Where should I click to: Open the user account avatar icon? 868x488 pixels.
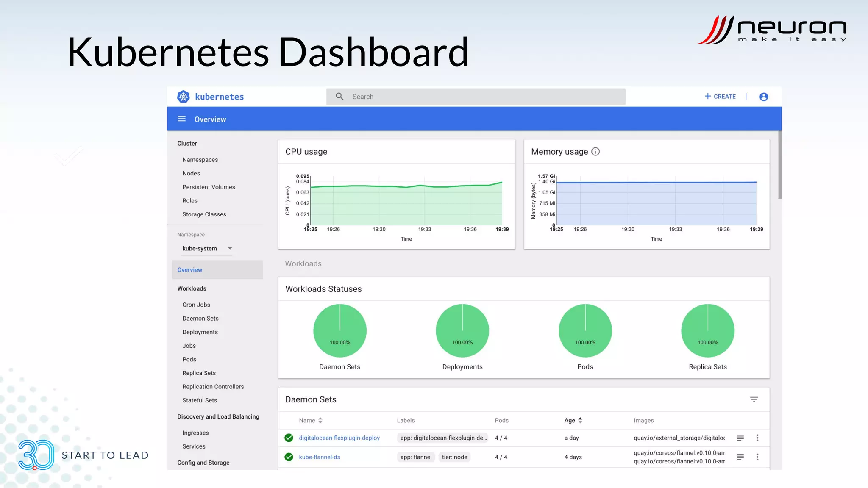[x=764, y=97]
